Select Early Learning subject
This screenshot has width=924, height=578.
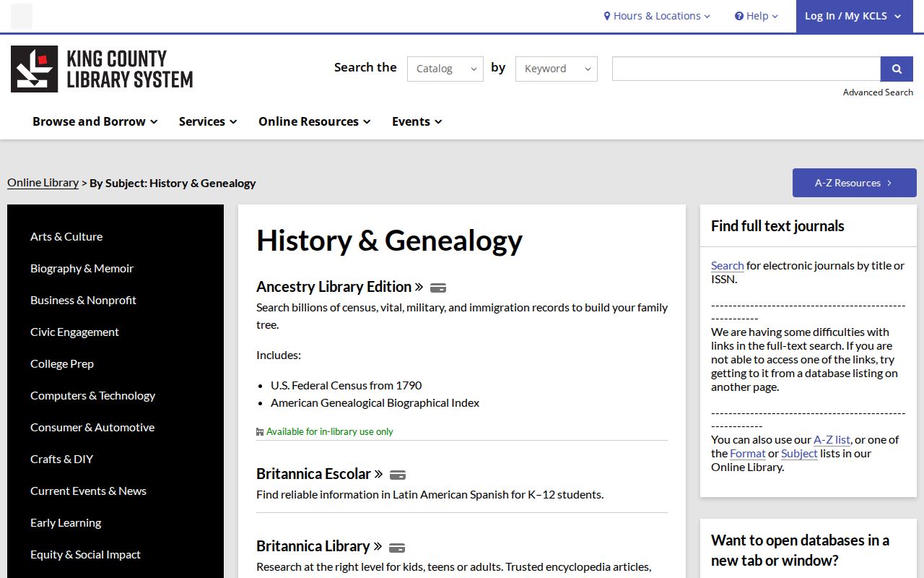(66, 522)
